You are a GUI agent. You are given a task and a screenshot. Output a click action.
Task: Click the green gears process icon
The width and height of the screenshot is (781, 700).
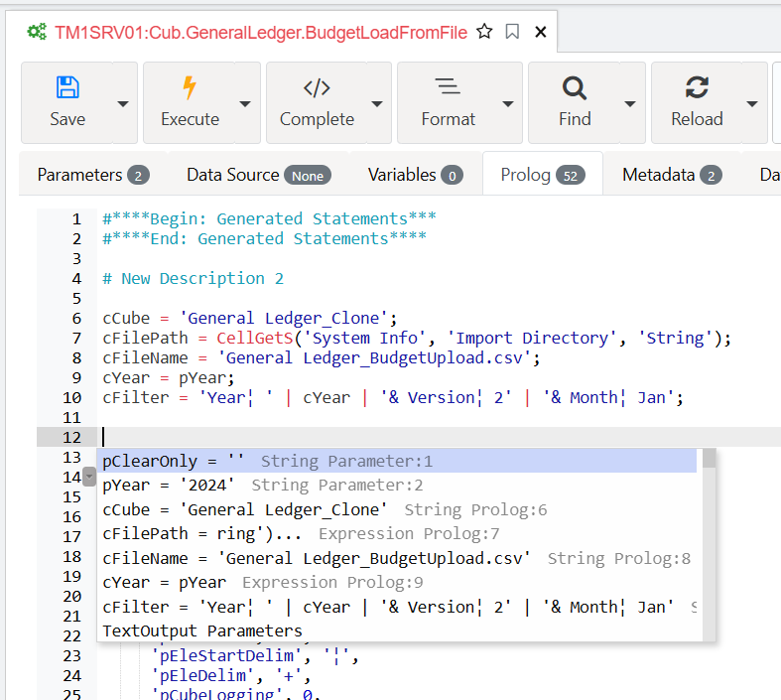pos(37,33)
